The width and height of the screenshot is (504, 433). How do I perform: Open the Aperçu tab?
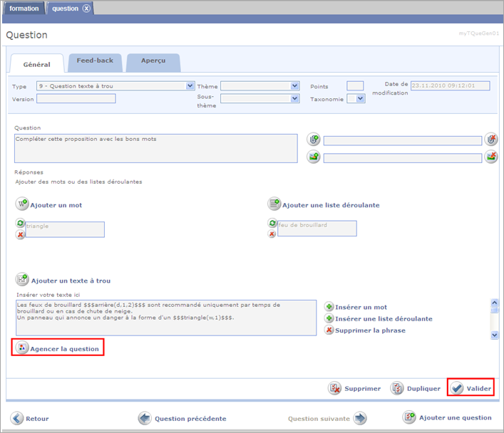tap(153, 61)
